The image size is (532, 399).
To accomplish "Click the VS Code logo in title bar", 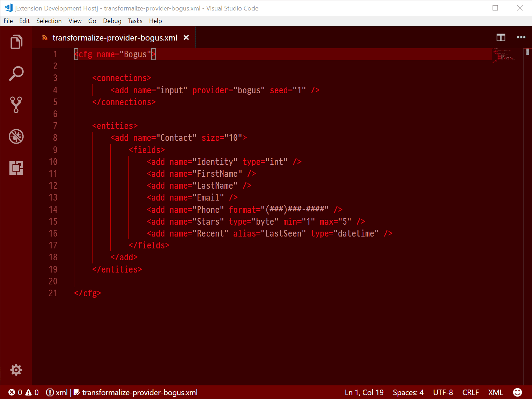I will 8,8.
